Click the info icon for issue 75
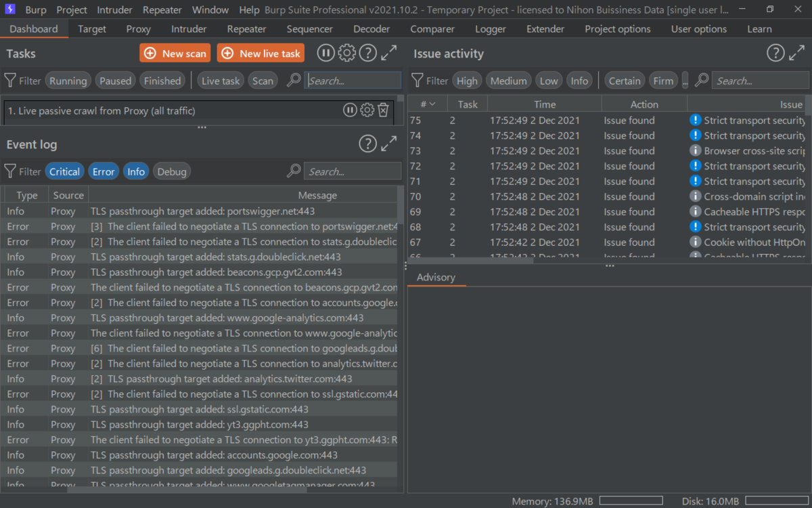This screenshot has height=508, width=812. coord(695,120)
